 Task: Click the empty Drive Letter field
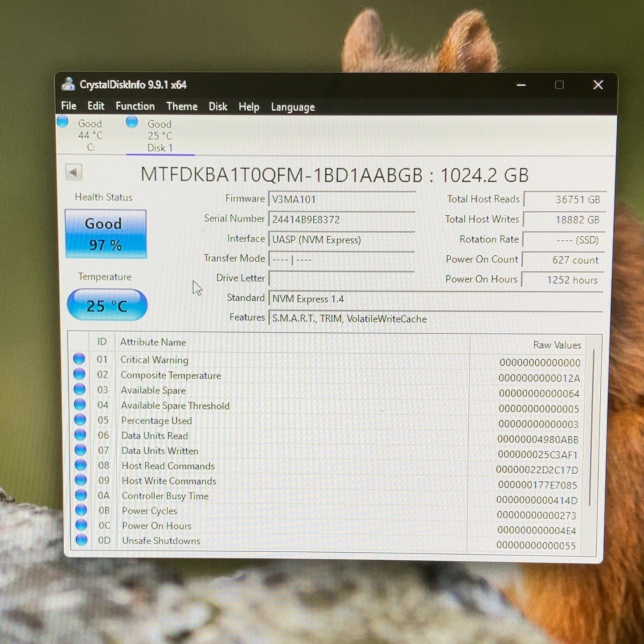[342, 279]
